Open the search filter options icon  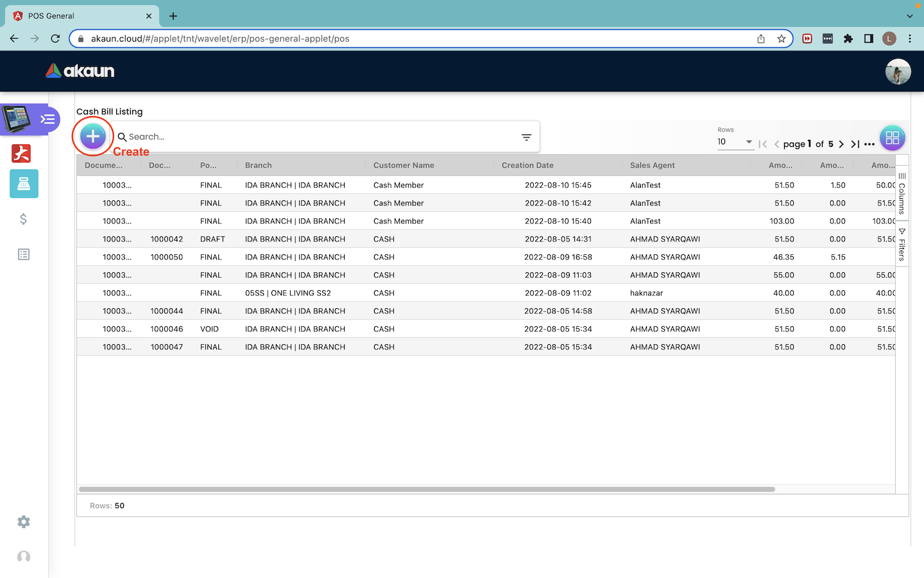pyautogui.click(x=526, y=137)
